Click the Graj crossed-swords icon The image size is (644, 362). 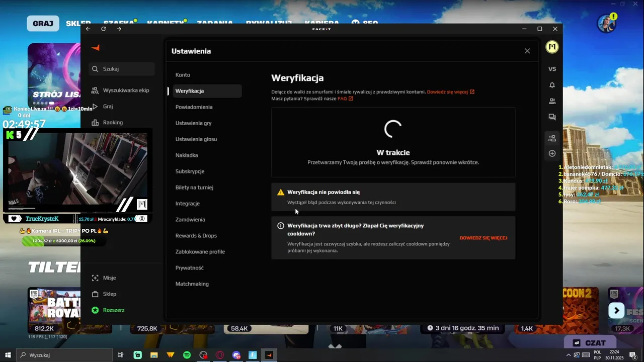pyautogui.click(x=95, y=107)
